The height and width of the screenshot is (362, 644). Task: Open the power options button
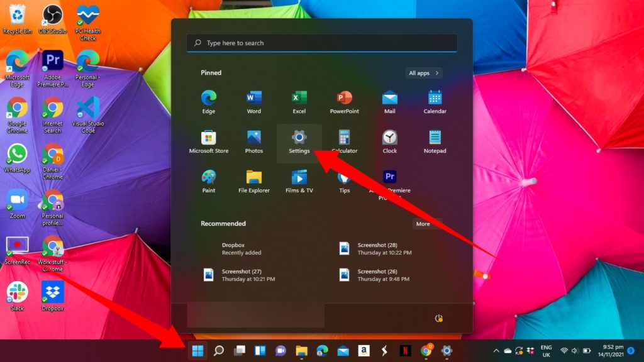point(438,319)
